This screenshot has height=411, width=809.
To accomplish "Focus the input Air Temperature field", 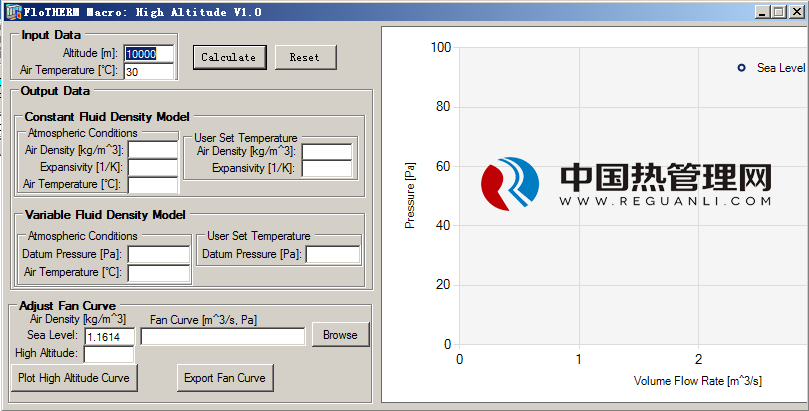I will tap(150, 72).
